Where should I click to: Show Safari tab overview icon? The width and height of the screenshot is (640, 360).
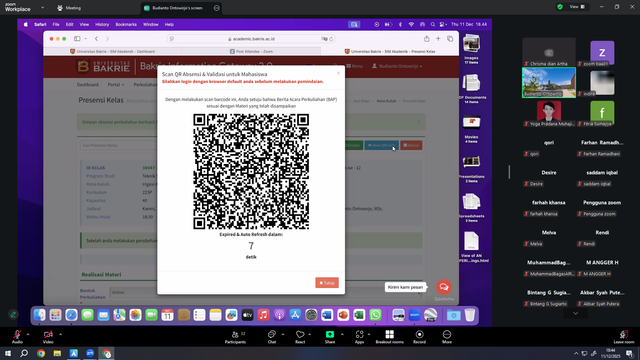450,39
